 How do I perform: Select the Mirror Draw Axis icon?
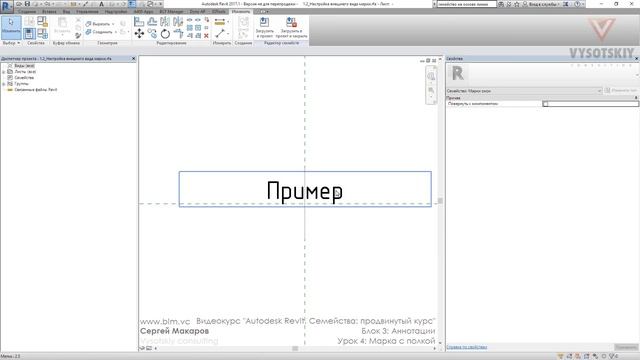pyautogui.click(x=178, y=21)
